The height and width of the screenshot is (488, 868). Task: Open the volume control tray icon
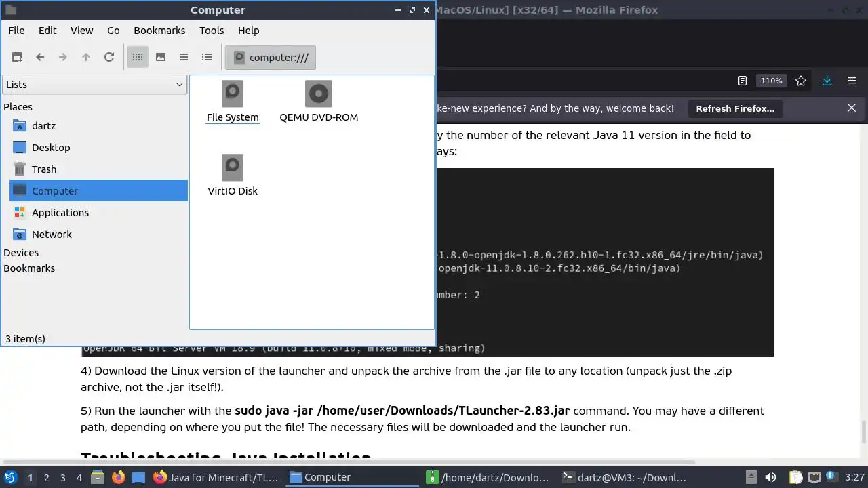coord(770,477)
